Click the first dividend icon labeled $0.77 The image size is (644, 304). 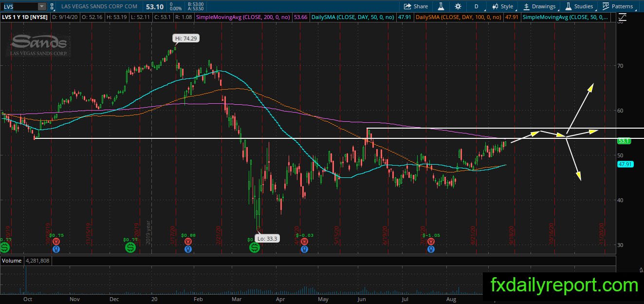[5, 247]
